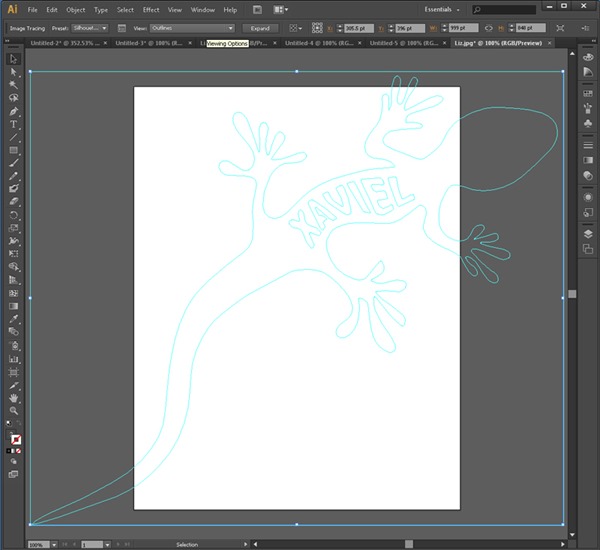Open the Window menu
The width and height of the screenshot is (600, 550).
coord(203,10)
